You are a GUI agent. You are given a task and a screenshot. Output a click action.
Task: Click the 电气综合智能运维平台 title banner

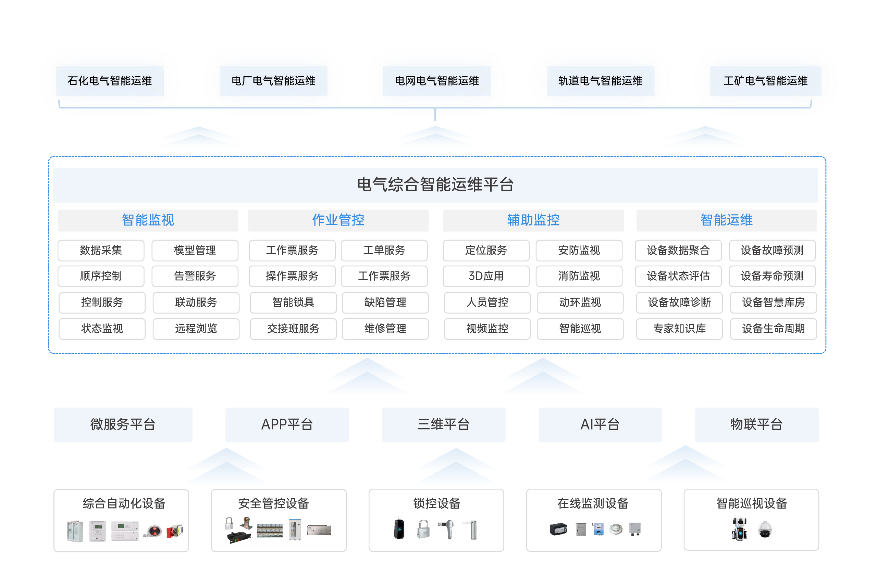coord(435,185)
